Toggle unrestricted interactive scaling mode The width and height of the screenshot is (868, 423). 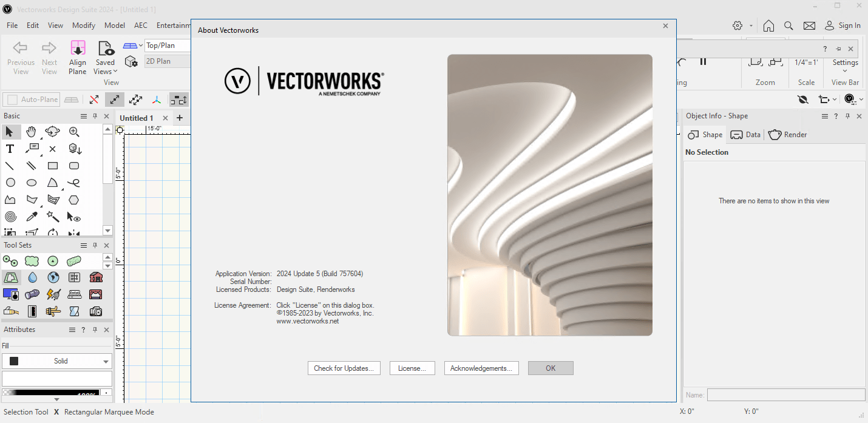click(x=136, y=100)
